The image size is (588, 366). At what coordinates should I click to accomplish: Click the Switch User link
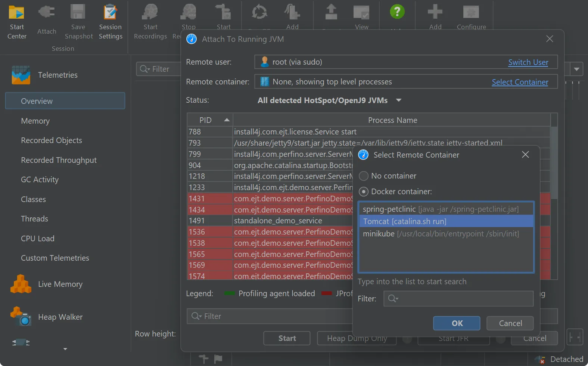point(528,62)
